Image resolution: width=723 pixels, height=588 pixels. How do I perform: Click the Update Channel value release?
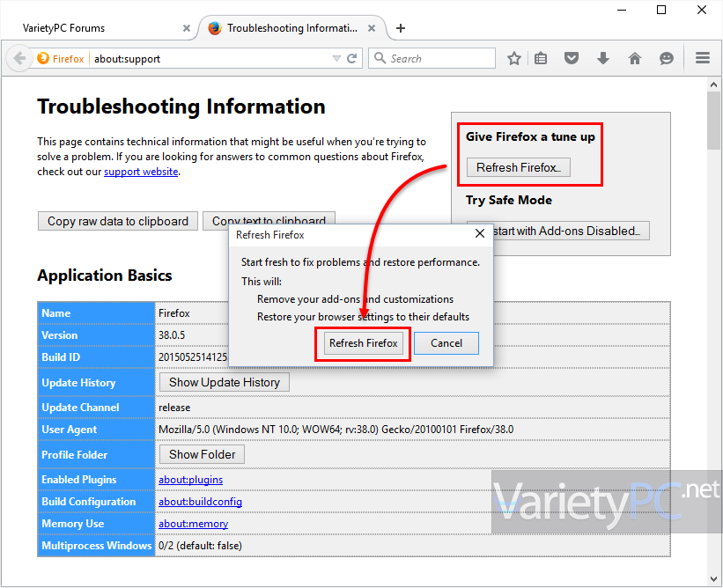174,408
